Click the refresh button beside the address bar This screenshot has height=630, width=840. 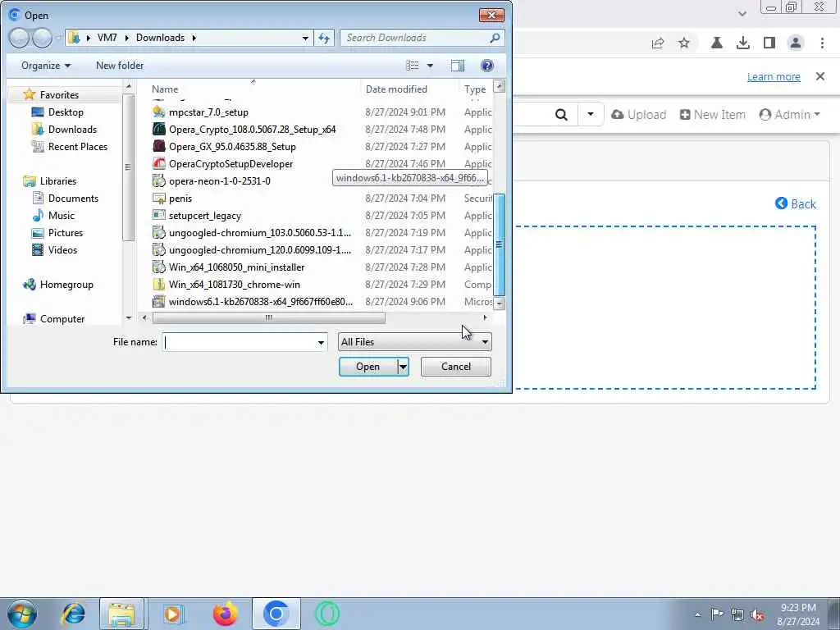click(x=324, y=38)
